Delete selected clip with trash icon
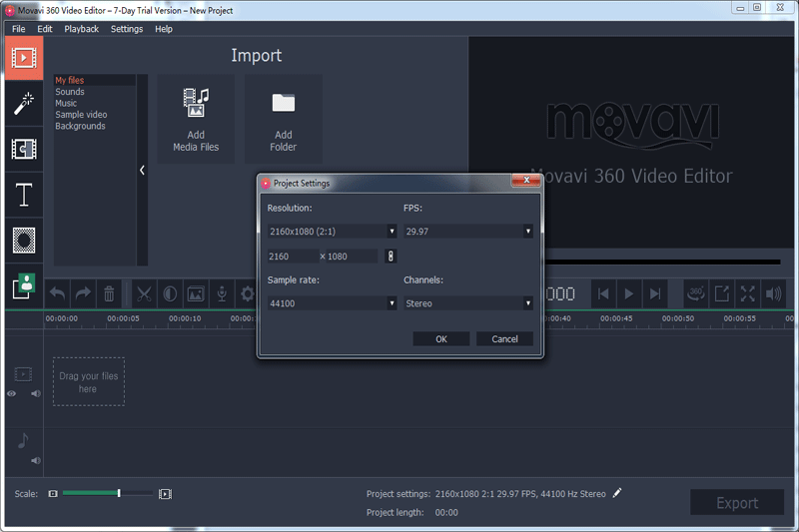This screenshot has height=532, width=799. pyautogui.click(x=109, y=293)
